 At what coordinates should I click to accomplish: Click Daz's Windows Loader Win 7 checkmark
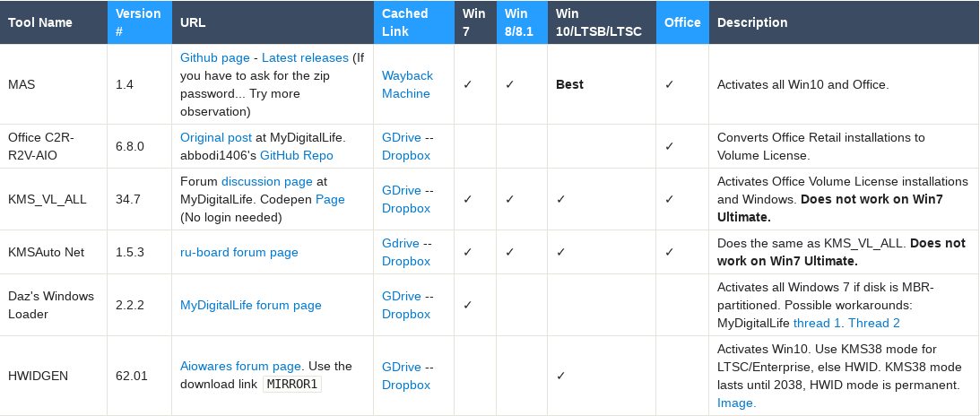click(x=467, y=306)
